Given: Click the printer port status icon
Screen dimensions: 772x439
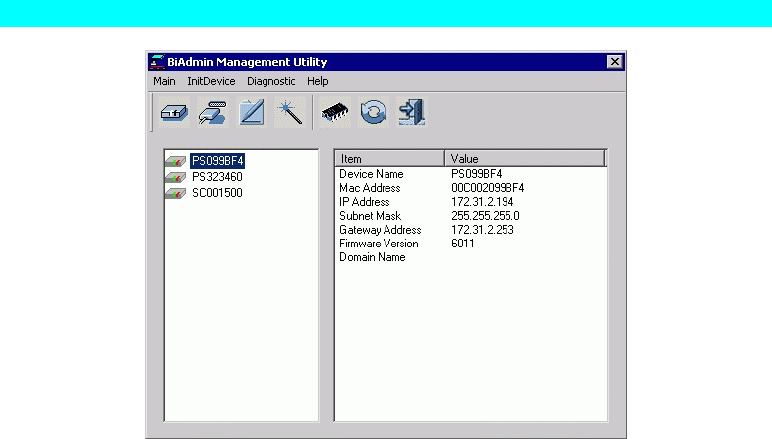Looking at the screenshot, I should [212, 113].
